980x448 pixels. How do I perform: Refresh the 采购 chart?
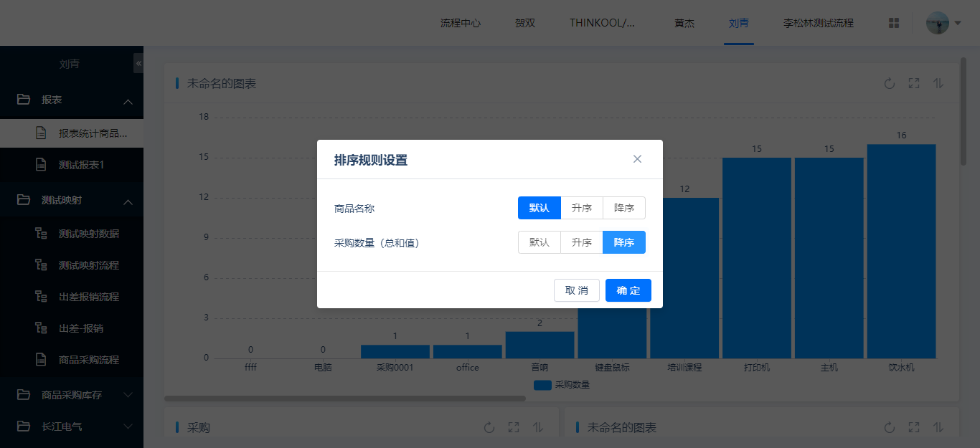pos(489,427)
